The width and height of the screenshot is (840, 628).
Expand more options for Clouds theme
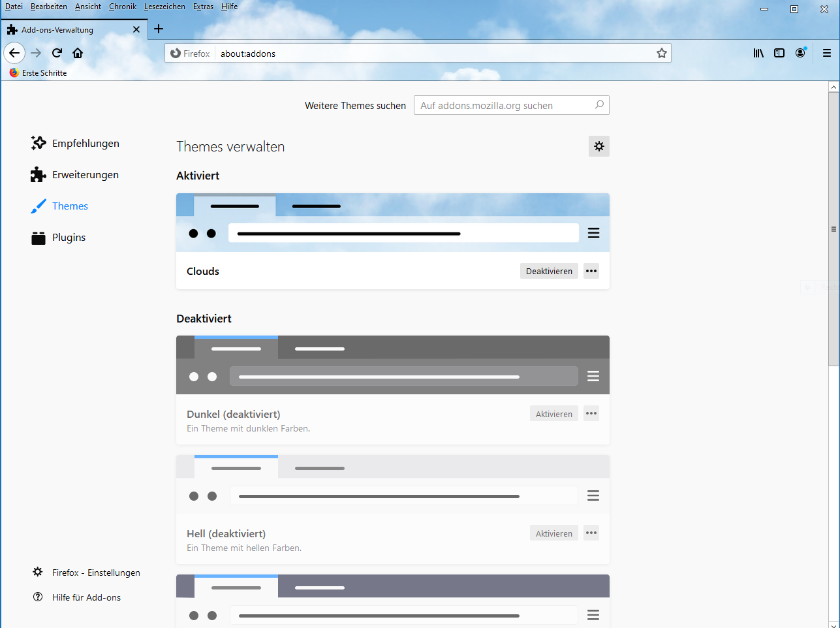591,271
